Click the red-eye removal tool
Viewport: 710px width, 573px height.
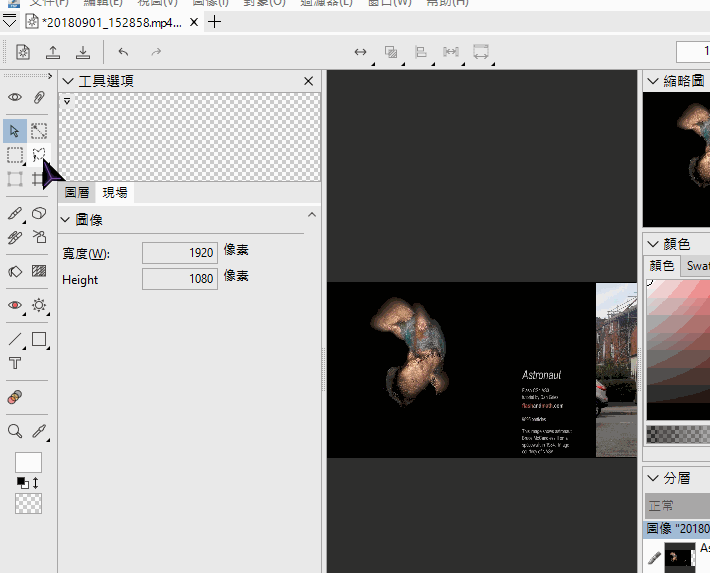(15, 305)
